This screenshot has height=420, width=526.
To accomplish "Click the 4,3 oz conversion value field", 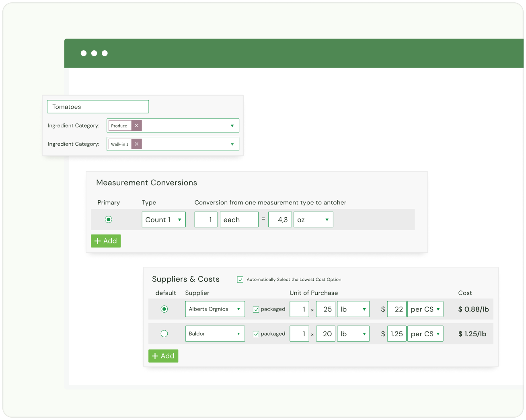I will [280, 219].
